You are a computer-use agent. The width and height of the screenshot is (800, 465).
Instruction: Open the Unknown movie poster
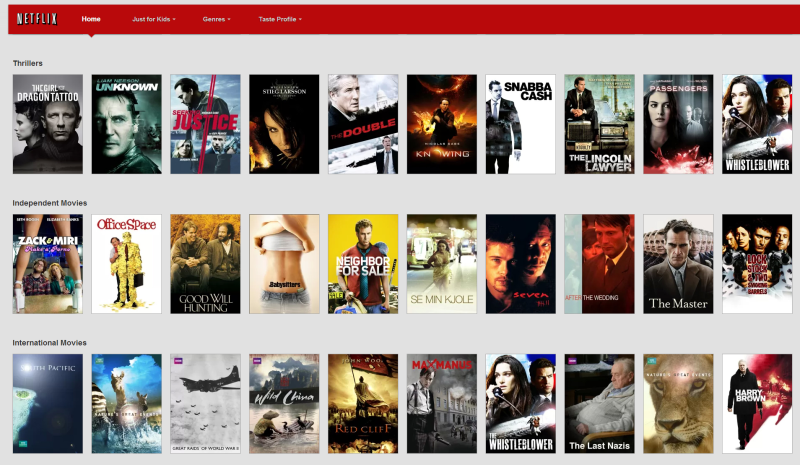(127, 124)
